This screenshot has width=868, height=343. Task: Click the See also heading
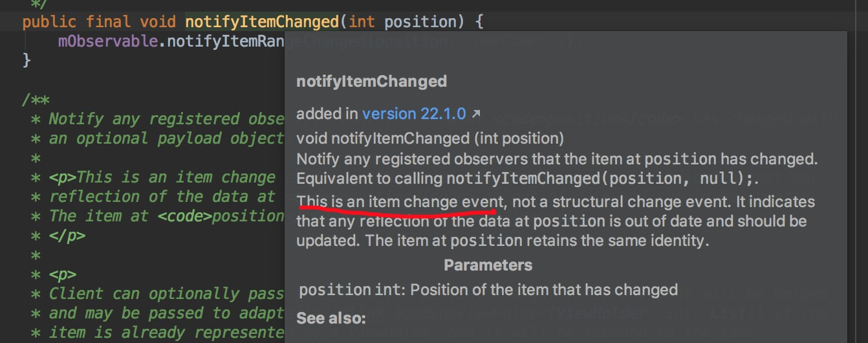[331, 318]
